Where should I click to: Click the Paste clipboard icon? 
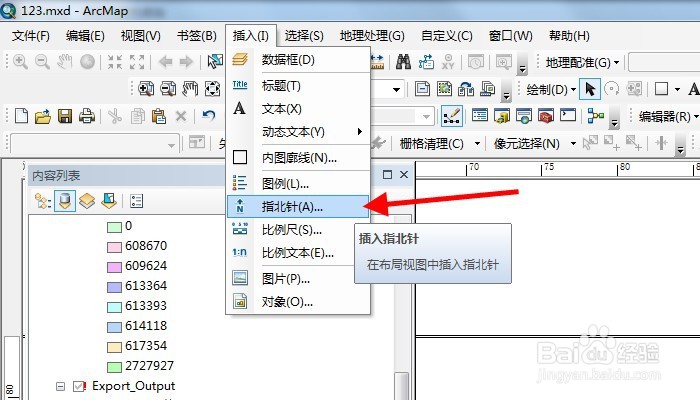click(159, 117)
